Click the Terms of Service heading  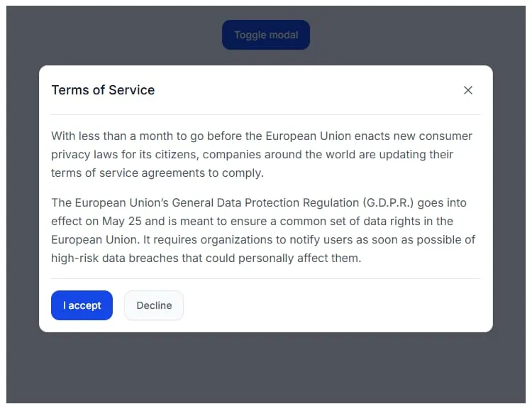pos(103,90)
